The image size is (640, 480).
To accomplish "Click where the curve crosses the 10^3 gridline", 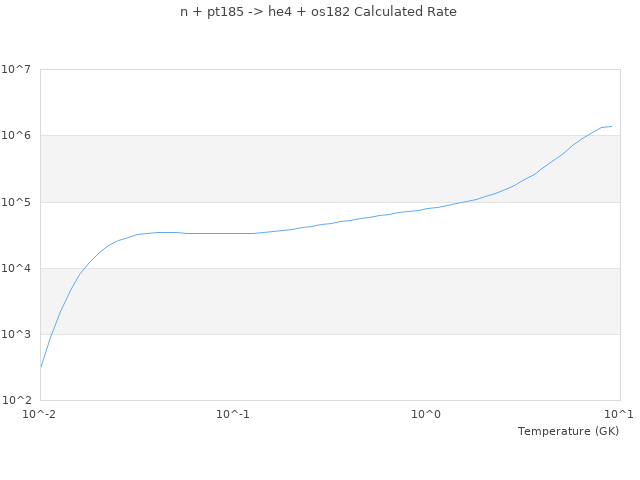I will 50,334.
